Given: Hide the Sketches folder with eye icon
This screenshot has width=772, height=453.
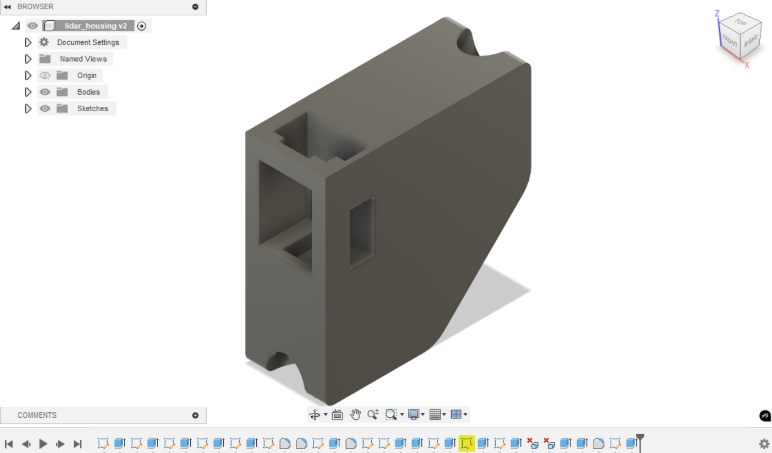Looking at the screenshot, I should coord(45,108).
